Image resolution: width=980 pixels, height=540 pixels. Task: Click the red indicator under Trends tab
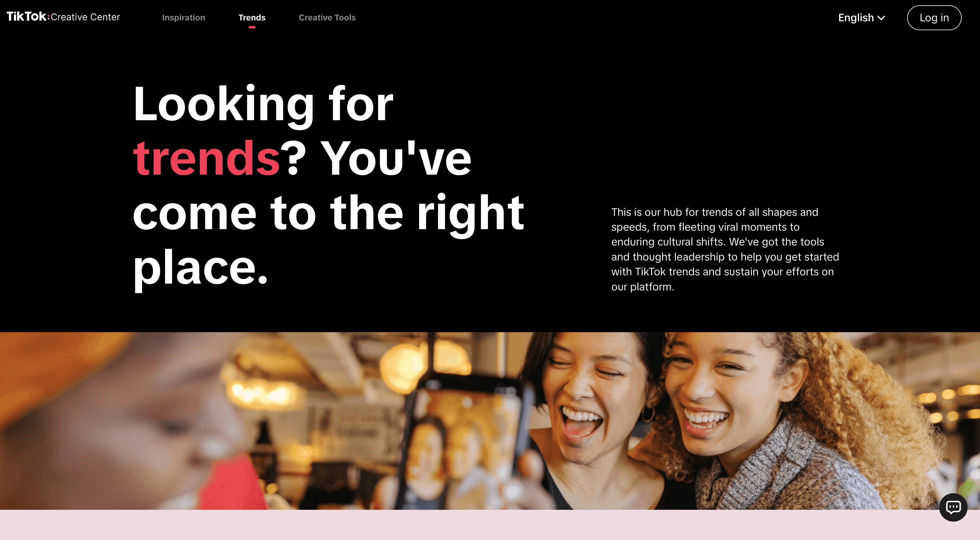[x=252, y=28]
